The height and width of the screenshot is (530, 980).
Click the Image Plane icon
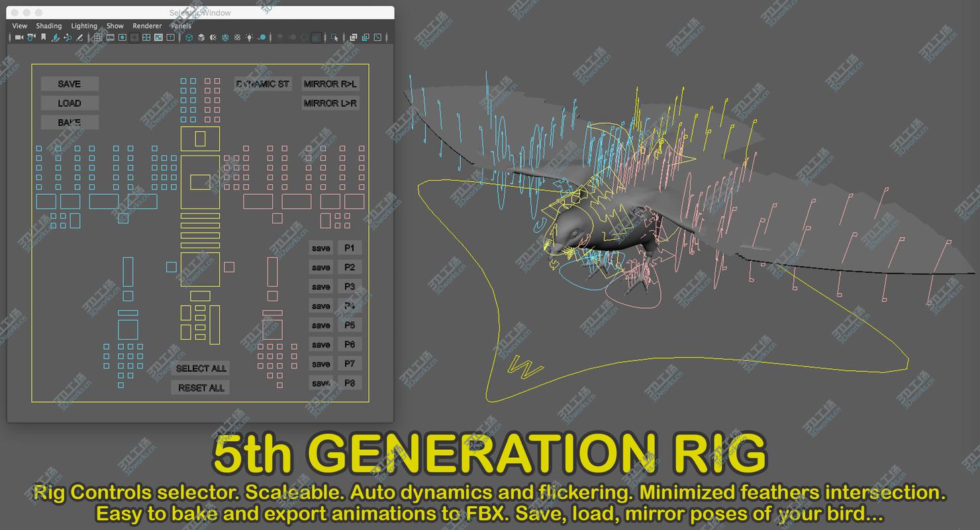(56, 38)
